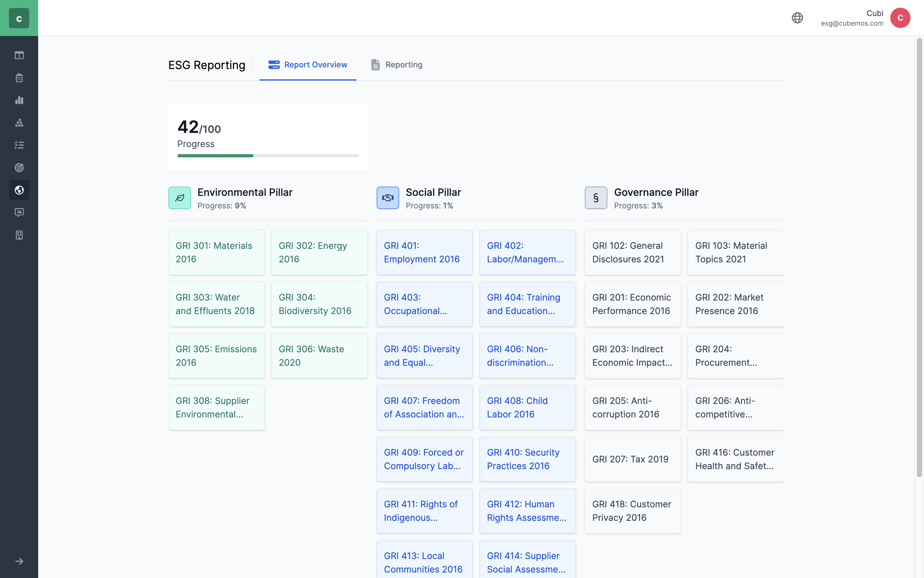Switch to the Report Overview tab
Screen dimensions: 924x578
(308, 65)
